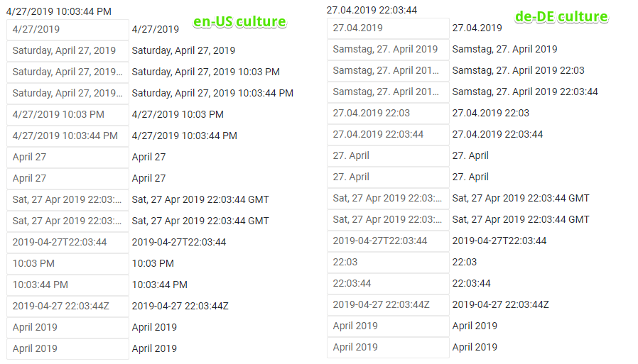638x364 pixels.
Task: Click the en-US input field showing 4/27/2019
Action: [x=67, y=30]
